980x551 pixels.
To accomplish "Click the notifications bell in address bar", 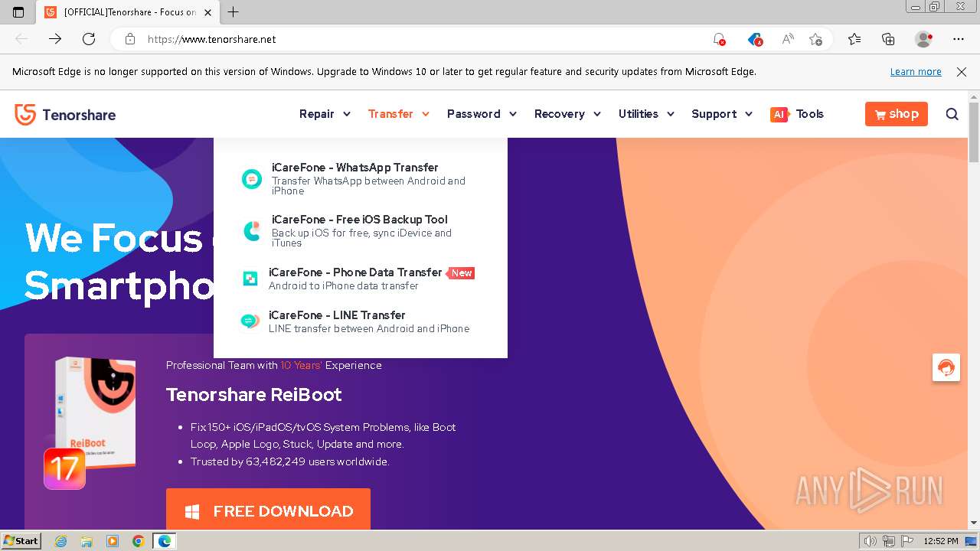I will tap(719, 39).
